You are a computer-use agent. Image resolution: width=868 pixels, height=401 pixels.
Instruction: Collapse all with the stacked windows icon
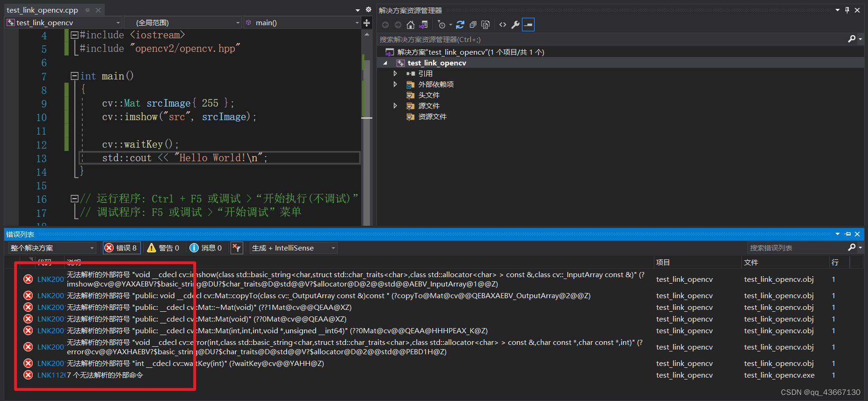click(473, 25)
